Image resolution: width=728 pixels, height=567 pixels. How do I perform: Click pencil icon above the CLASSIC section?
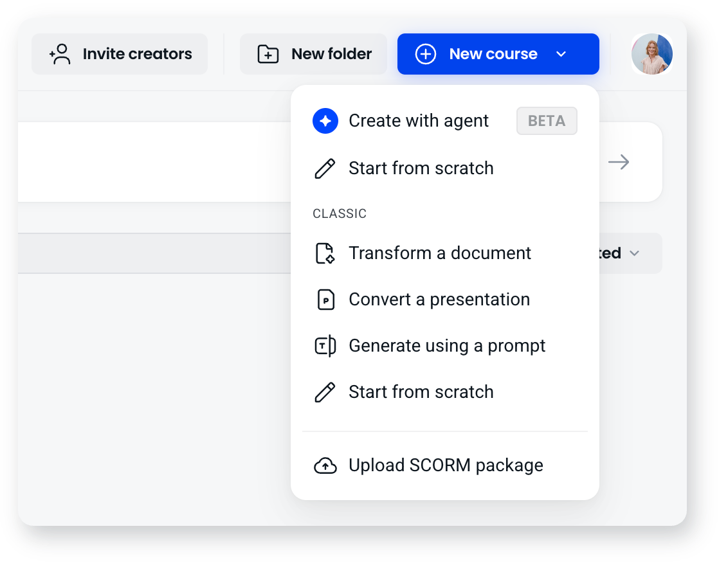[325, 168]
